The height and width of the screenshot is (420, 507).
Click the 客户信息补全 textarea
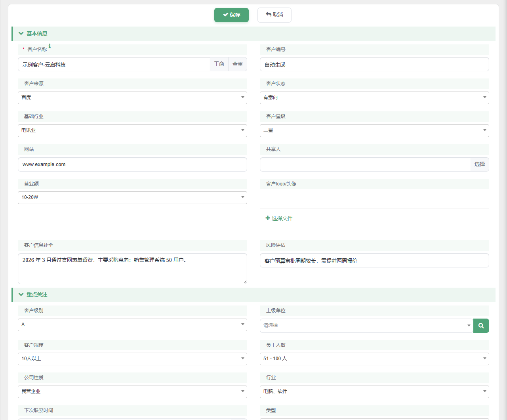[x=132, y=269]
